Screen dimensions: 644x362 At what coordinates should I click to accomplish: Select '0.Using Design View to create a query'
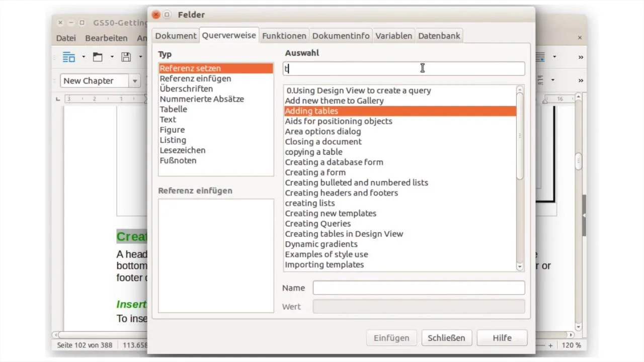tap(400, 90)
